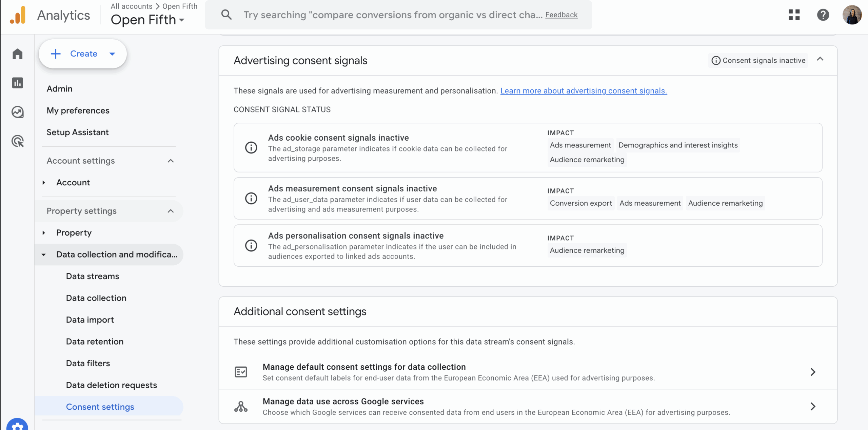Viewport: 868px width, 430px height.
Task: Click the Conversion export chip
Action: click(x=581, y=203)
